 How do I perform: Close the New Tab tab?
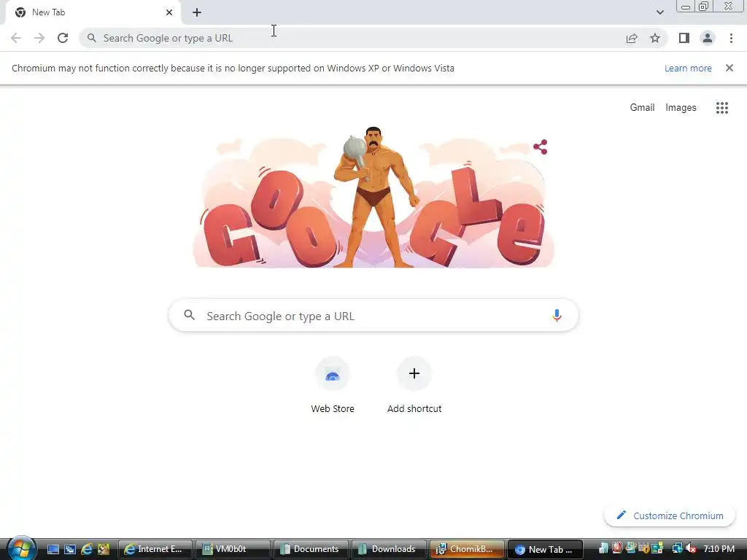(x=169, y=12)
